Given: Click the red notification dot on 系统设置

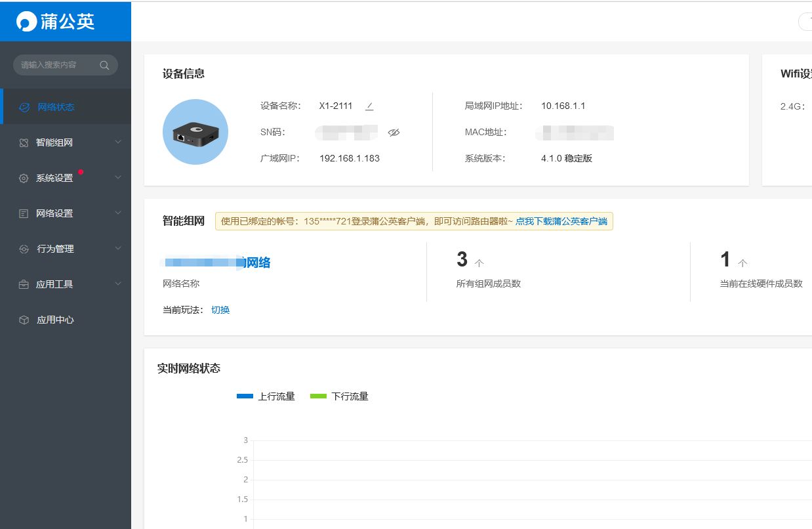Looking at the screenshot, I should click(x=81, y=172).
